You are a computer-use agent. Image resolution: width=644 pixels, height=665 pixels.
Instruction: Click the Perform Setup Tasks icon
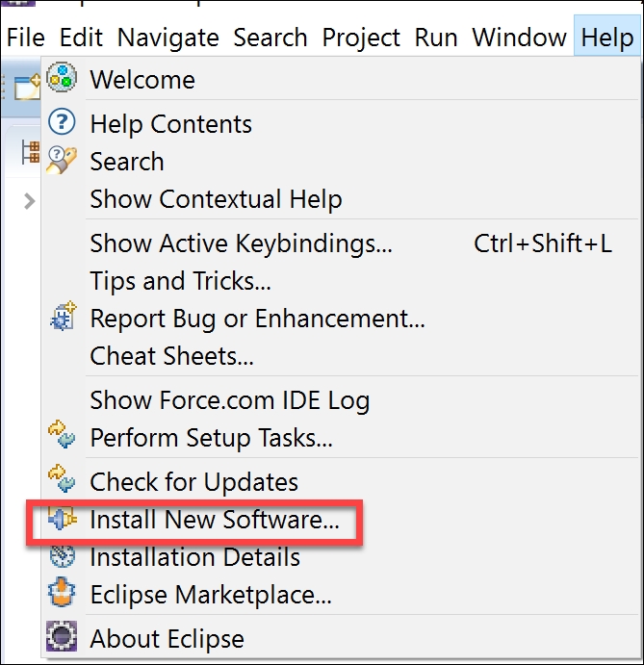[x=62, y=439]
